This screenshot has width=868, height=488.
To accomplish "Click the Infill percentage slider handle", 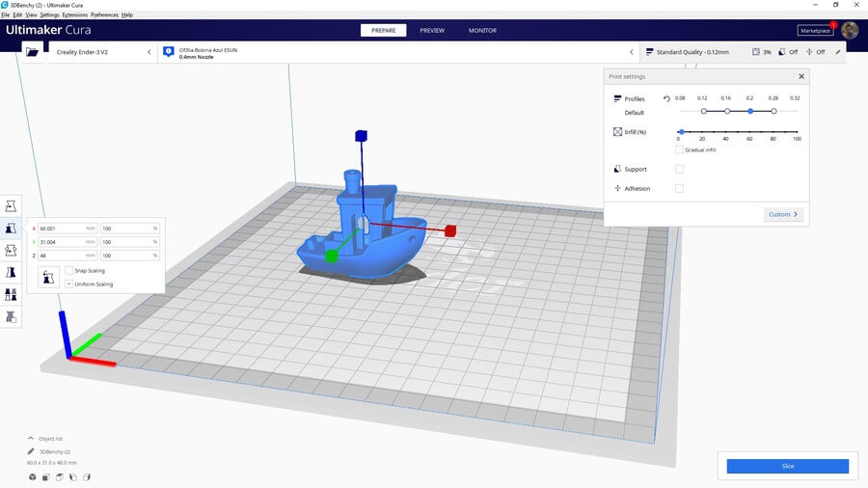I will [x=682, y=132].
